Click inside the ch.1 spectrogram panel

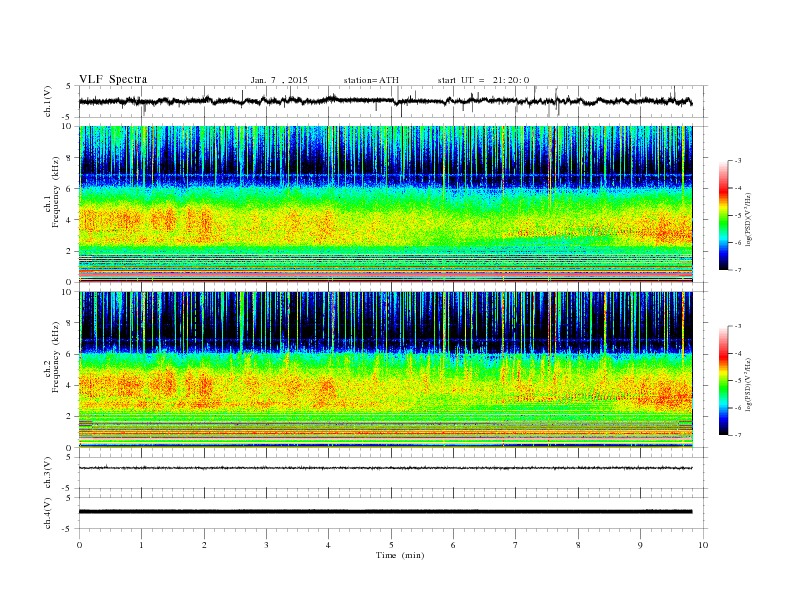tap(385, 204)
